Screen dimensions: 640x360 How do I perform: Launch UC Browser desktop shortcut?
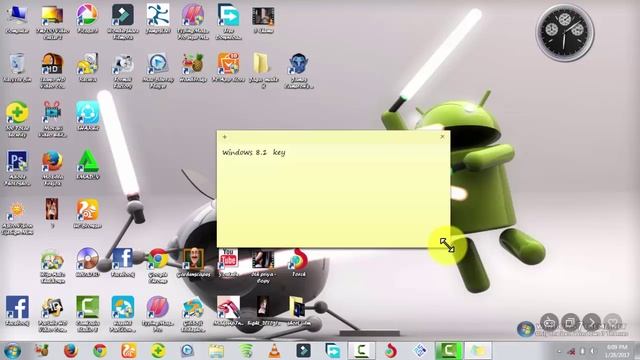click(87, 213)
